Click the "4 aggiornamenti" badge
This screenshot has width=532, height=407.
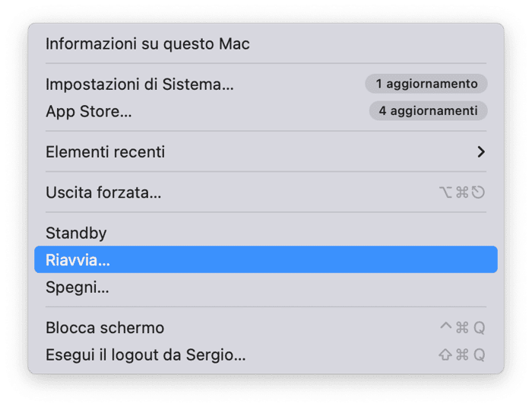click(428, 111)
